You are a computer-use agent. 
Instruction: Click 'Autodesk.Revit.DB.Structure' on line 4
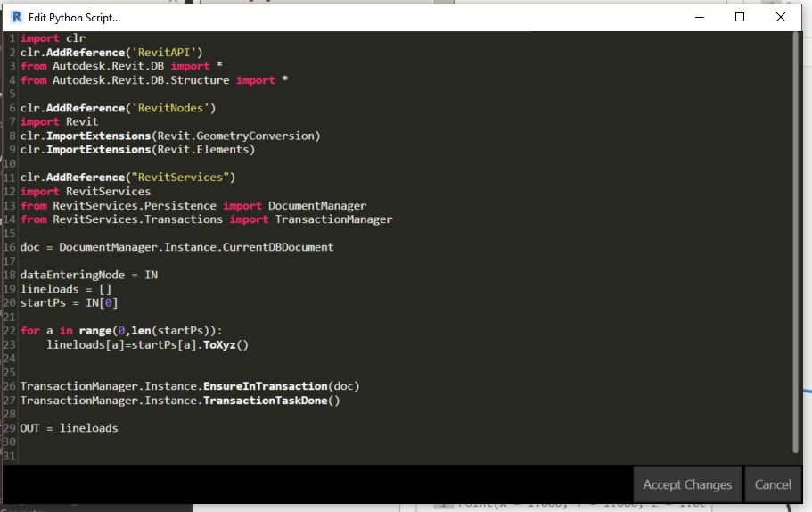coord(141,80)
